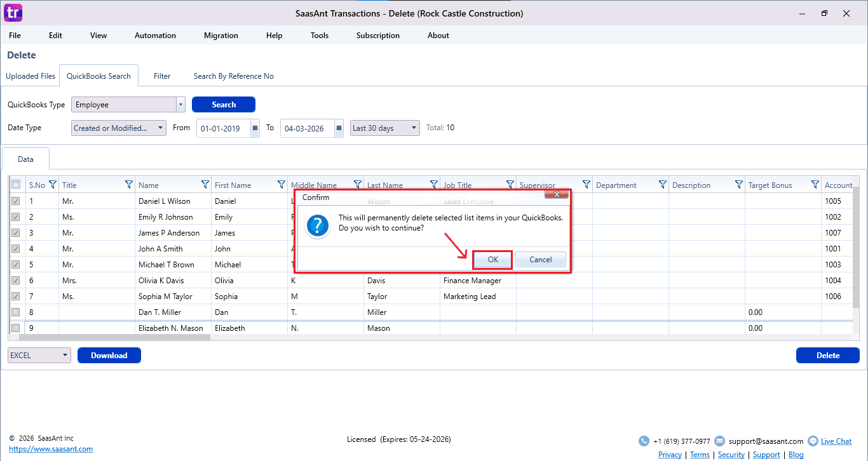The width and height of the screenshot is (868, 461).
Task: Check the row 8 Dan Miller checkbox
Action: [16, 312]
